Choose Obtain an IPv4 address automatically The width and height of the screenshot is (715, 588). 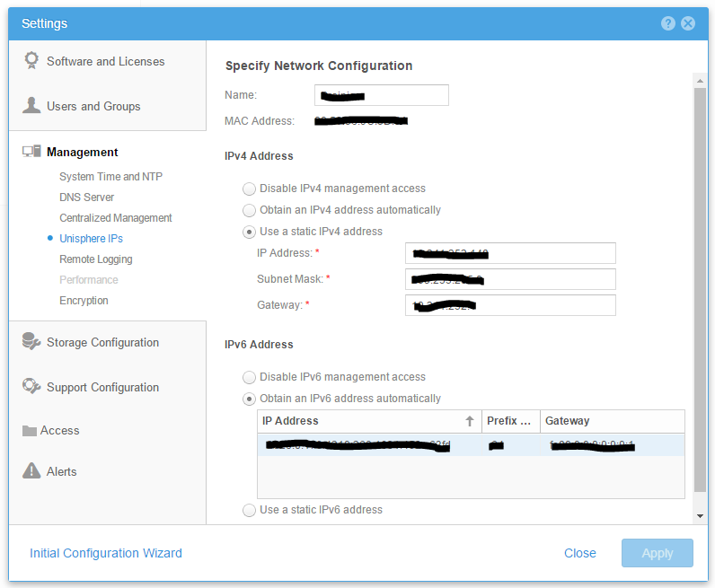249,210
